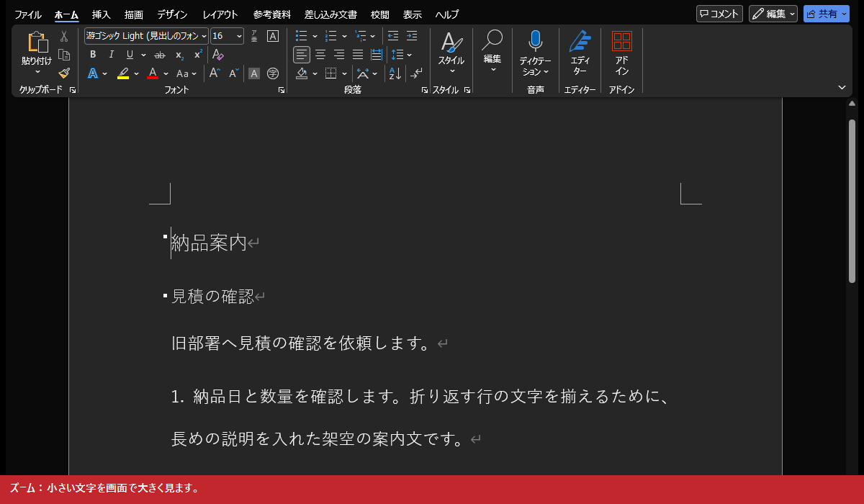
Task: Open the 編集 mode button
Action: point(773,14)
